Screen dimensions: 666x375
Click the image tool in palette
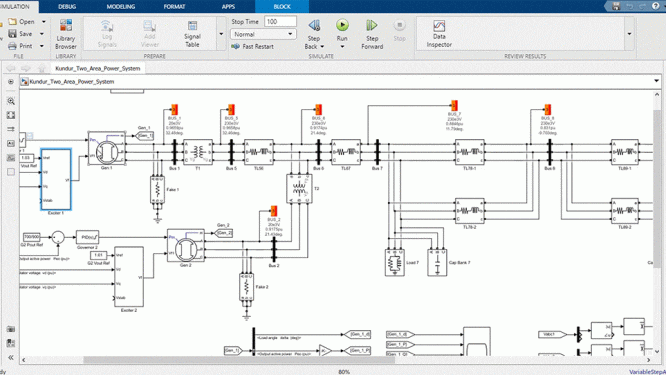pyautogui.click(x=11, y=158)
